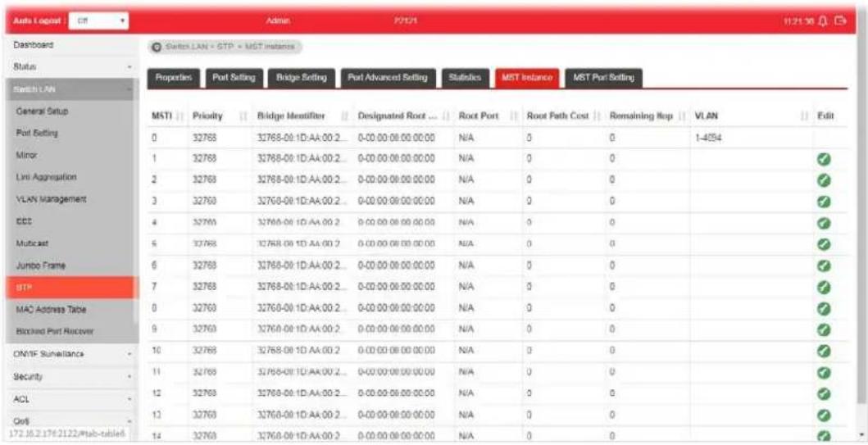
Task: Edit MSTI 7 row with green icon
Action: pos(825,287)
